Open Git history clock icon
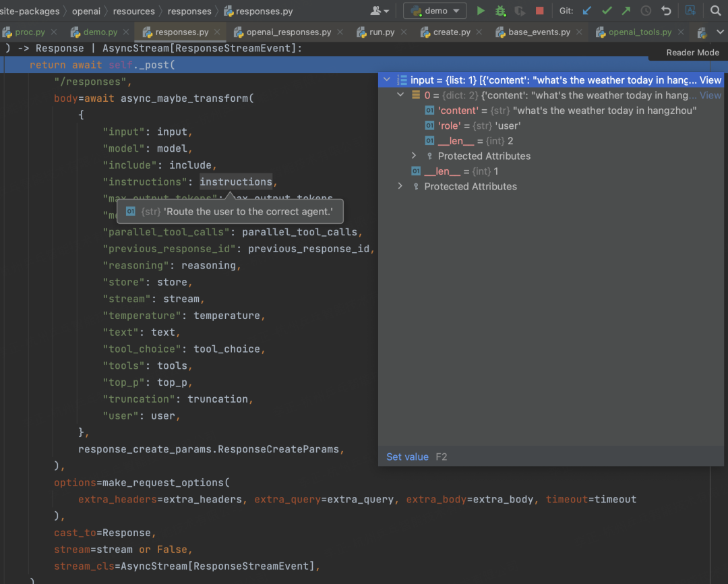728x584 pixels. 646,11
